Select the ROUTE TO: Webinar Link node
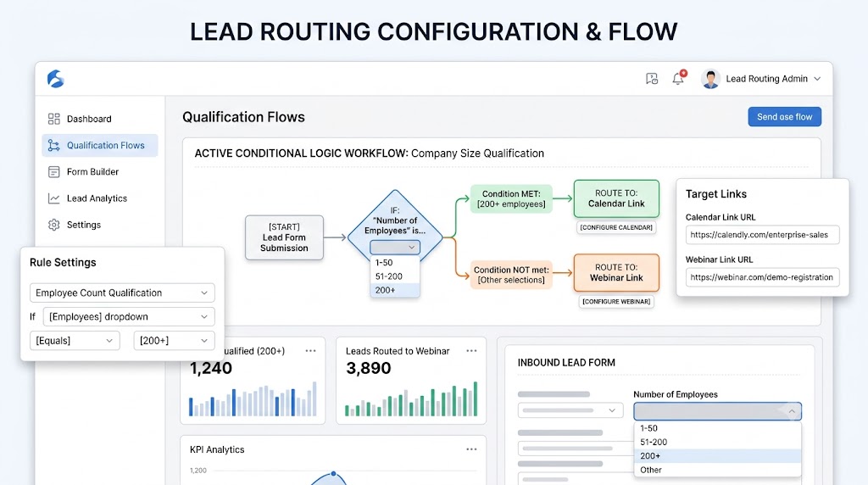Image resolution: width=868 pixels, height=485 pixels. tap(616, 272)
